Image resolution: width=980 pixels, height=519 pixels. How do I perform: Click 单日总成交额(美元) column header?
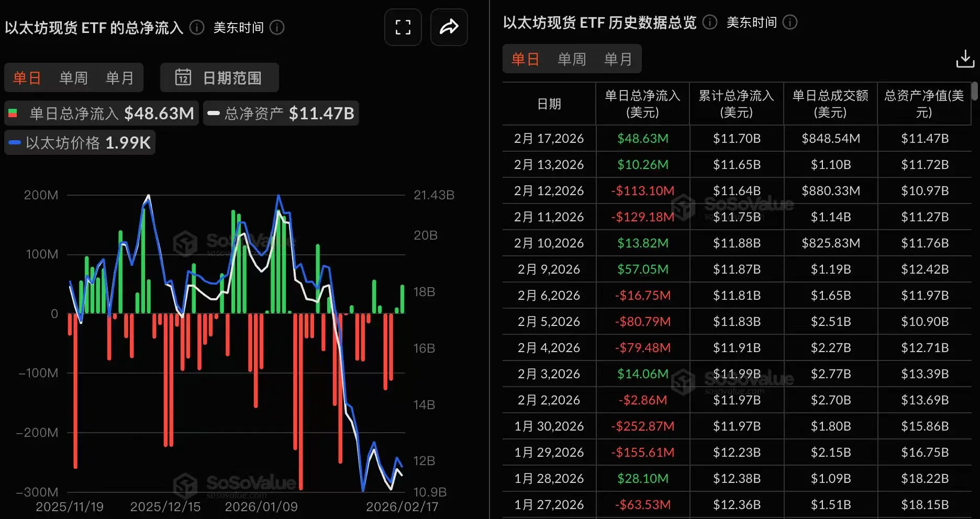(830, 104)
